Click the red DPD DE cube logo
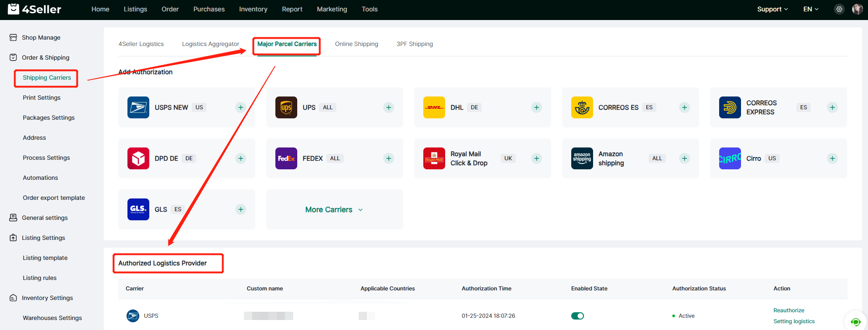 click(x=138, y=158)
